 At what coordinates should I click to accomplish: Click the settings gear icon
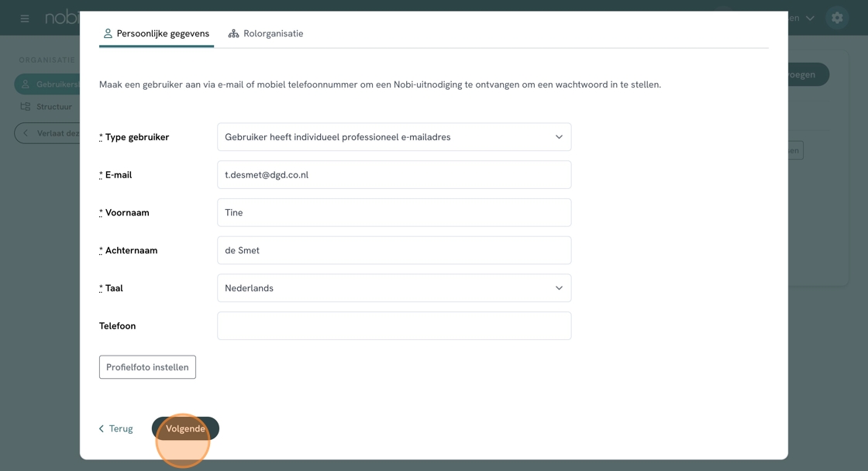click(x=837, y=18)
